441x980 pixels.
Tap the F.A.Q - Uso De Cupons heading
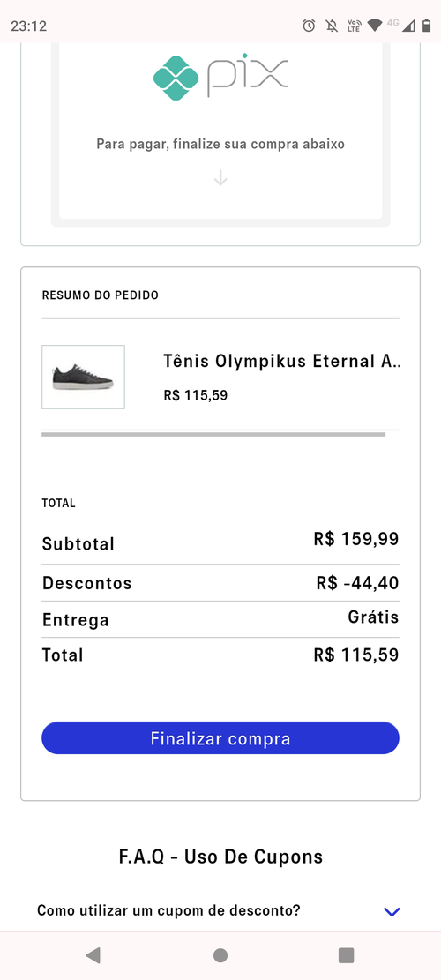click(220, 857)
